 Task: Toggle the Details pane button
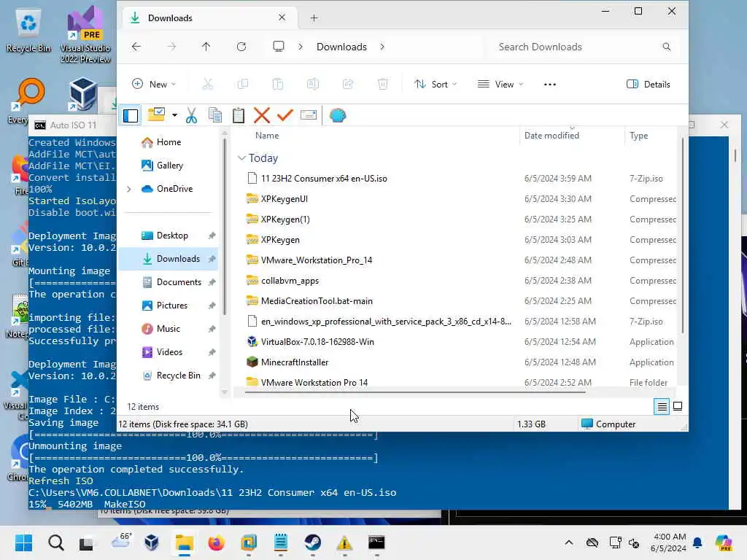[649, 85]
